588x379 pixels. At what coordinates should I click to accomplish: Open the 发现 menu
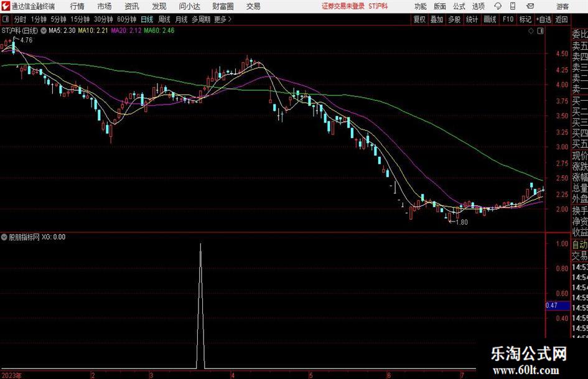click(159, 6)
